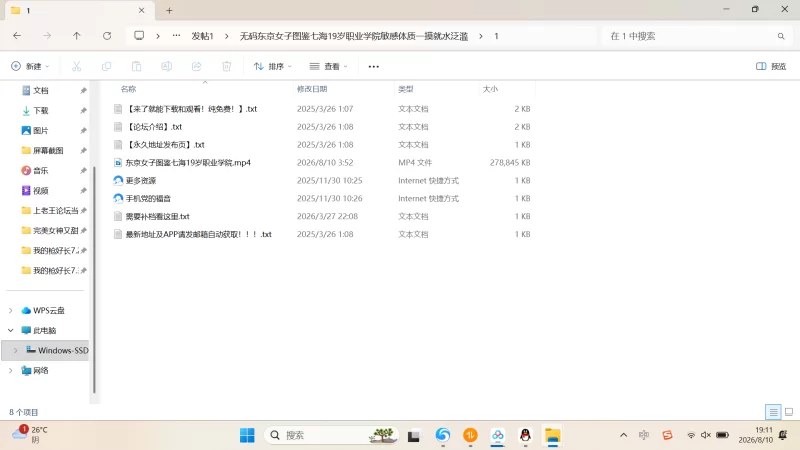Viewport: 800px width, 450px height.
Task: Sort files by 修改日期 column header
Action: click(312, 89)
